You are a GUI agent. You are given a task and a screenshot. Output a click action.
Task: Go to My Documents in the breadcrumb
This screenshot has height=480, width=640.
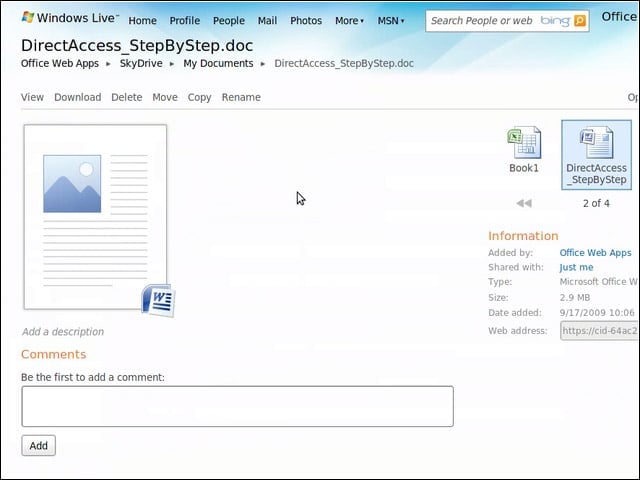pyautogui.click(x=218, y=63)
